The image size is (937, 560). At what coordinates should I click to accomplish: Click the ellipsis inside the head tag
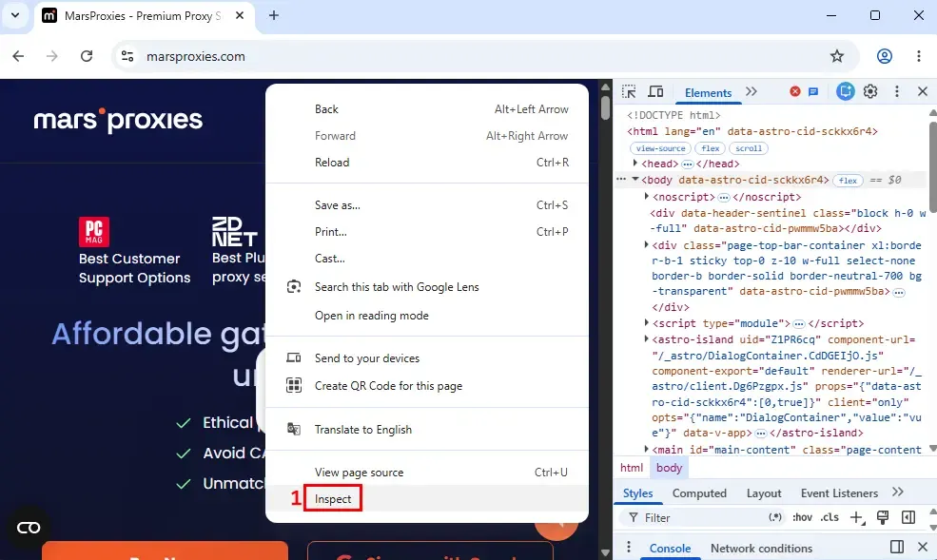click(x=687, y=164)
